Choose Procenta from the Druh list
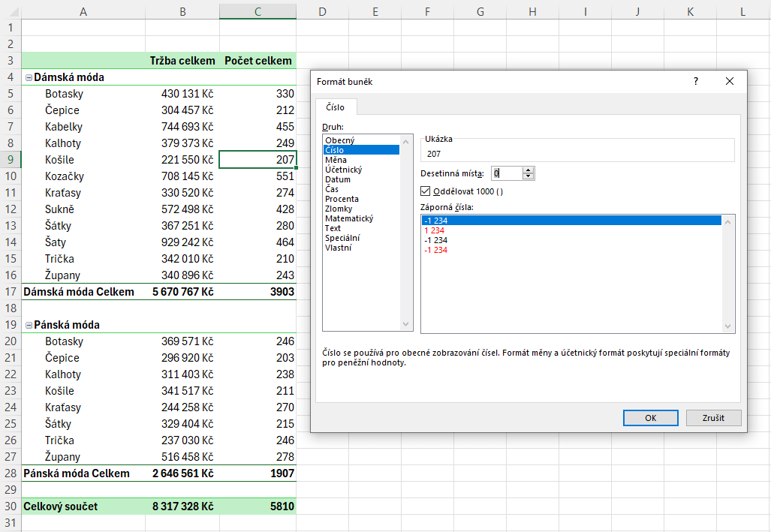This screenshot has width=771, height=532. pos(342,199)
